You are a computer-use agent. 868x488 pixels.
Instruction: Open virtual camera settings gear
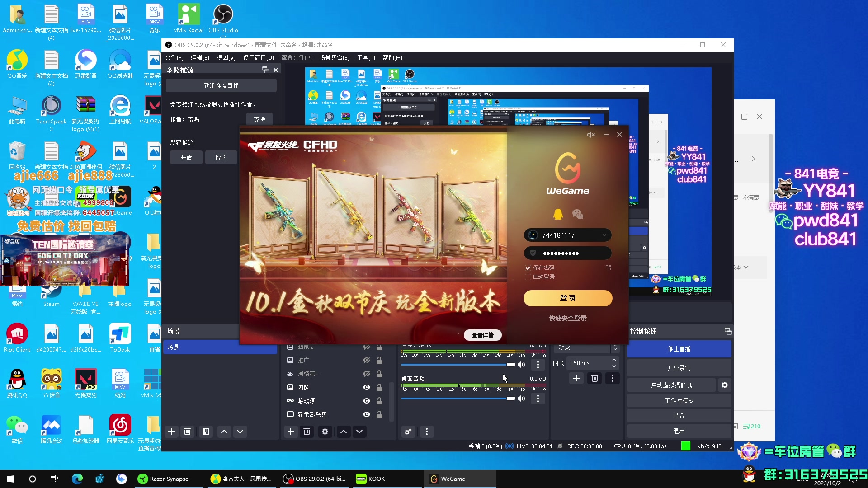tap(725, 385)
